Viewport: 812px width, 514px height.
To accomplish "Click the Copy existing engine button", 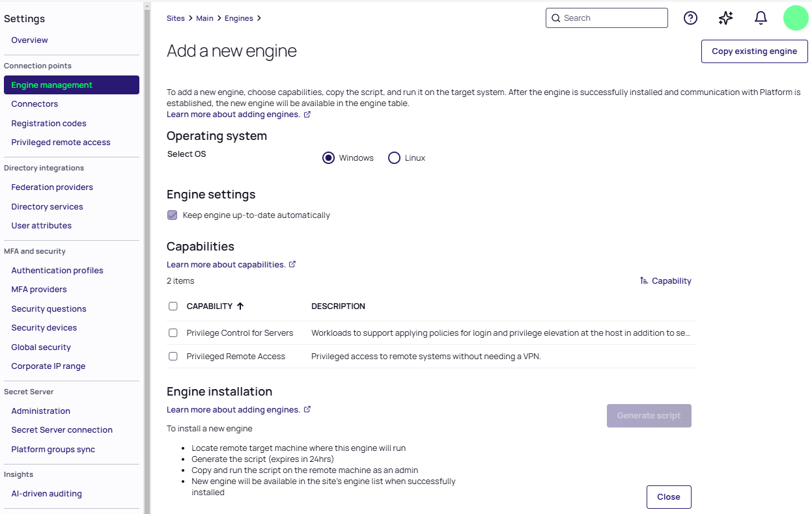I will (754, 51).
